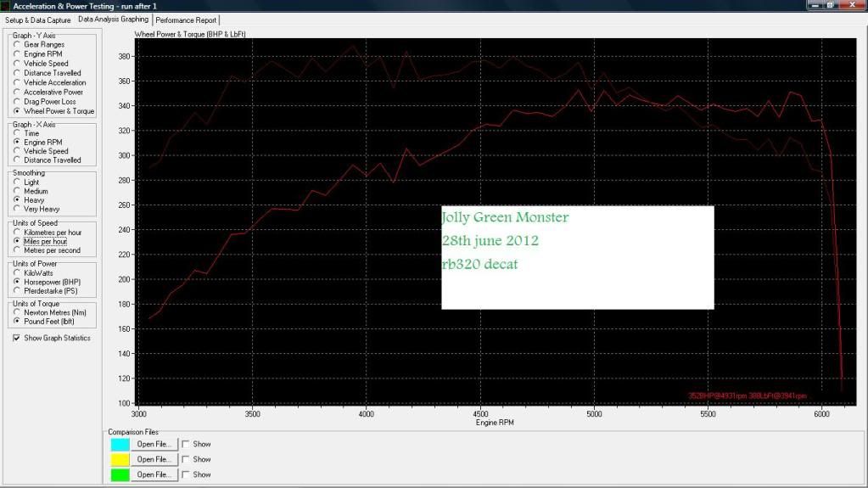Select the Data Analysis Graphing tab
Screen dimensions: 868x488
(113, 19)
